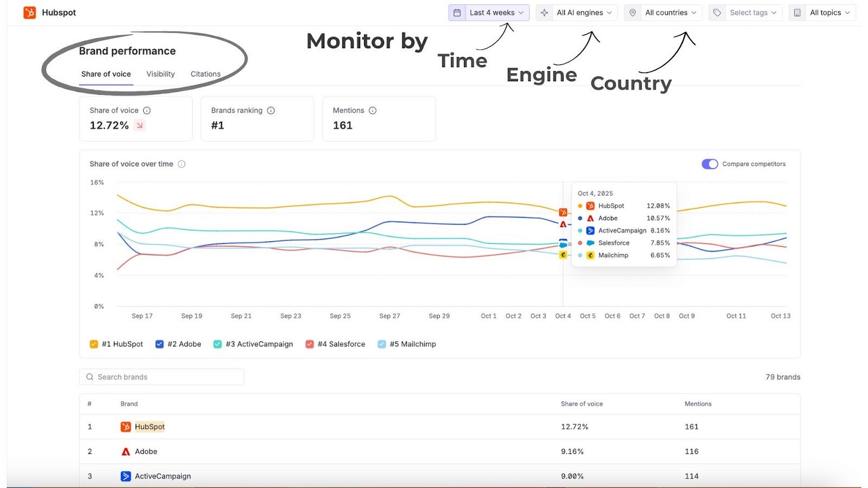Image resolution: width=868 pixels, height=488 pixels.
Task: Click the Hubspot logo icon in header
Action: coord(30,12)
